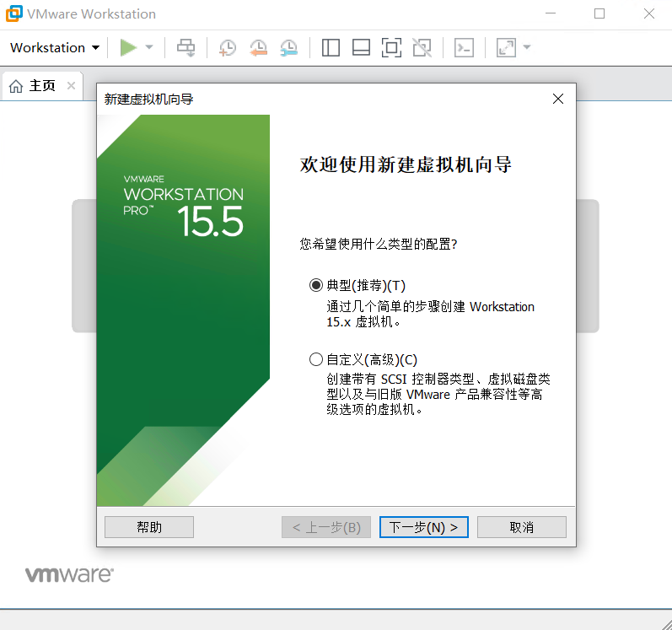Open the console view terminal icon
Screen dimensions: 672x630
tap(464, 47)
